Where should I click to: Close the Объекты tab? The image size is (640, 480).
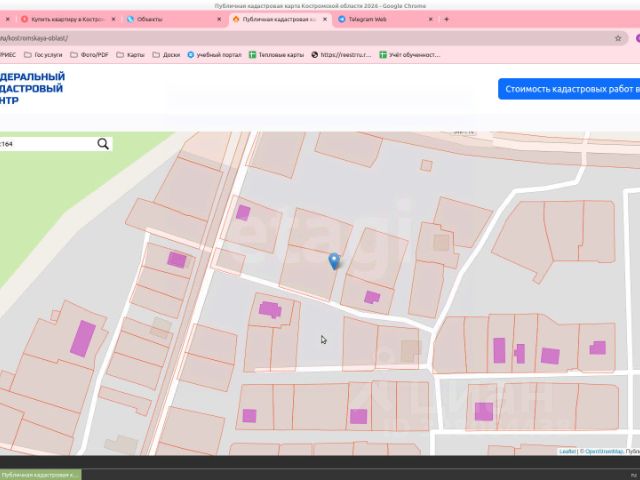[219, 19]
